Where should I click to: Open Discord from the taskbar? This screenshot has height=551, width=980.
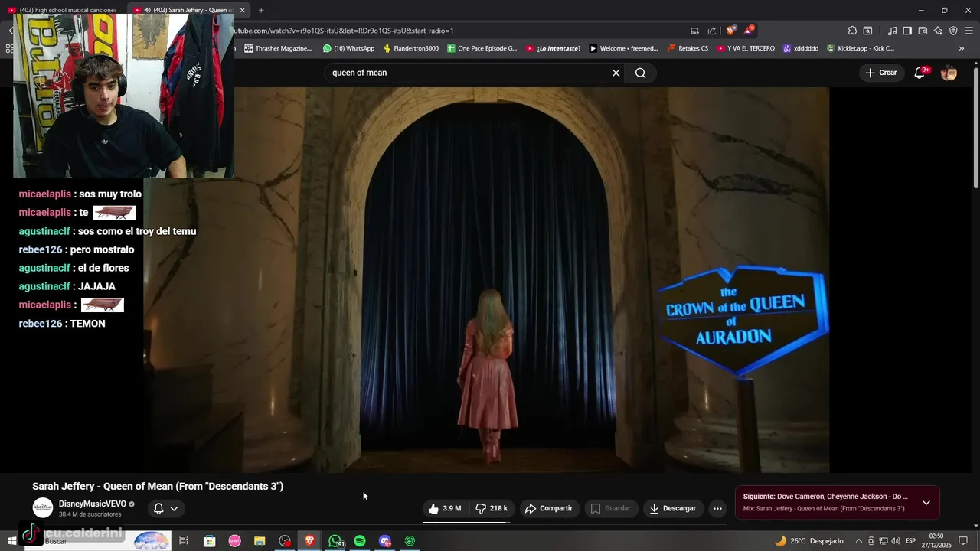(x=385, y=541)
